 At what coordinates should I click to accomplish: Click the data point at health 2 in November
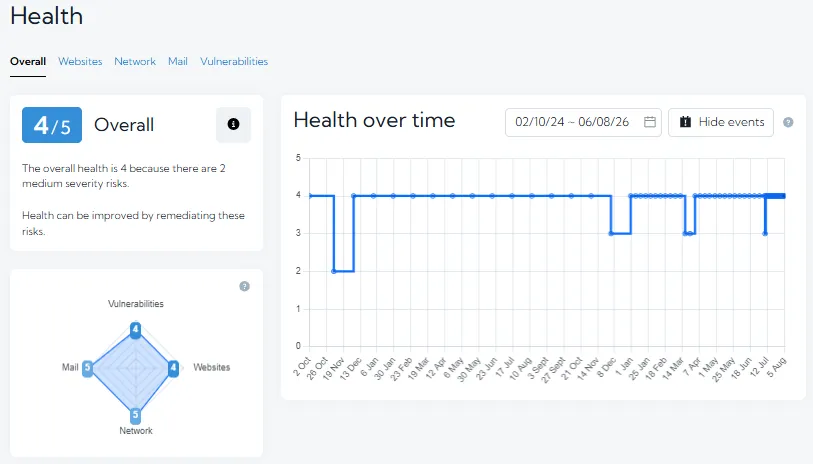pyautogui.click(x=334, y=271)
